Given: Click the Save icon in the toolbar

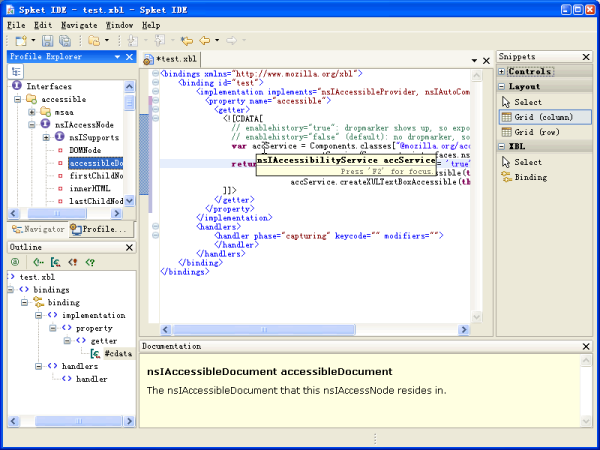Looking at the screenshot, I should (47, 41).
